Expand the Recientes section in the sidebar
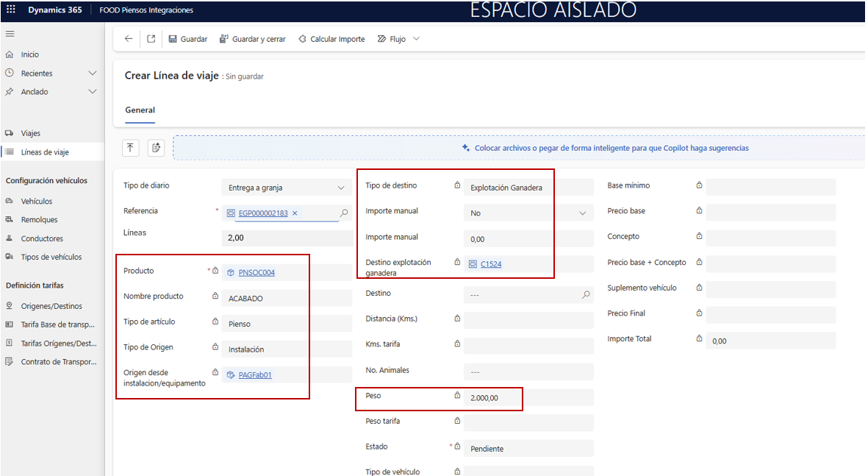 (92, 74)
